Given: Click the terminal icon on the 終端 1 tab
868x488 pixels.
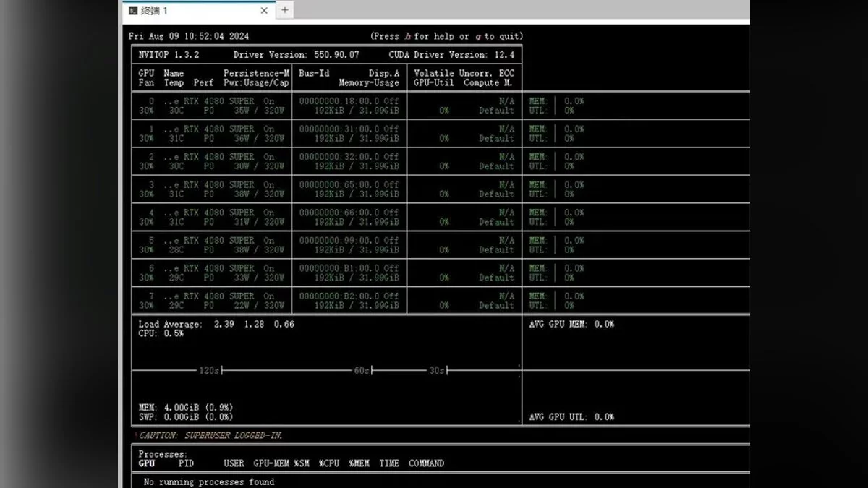Looking at the screenshot, I should pyautogui.click(x=133, y=10).
